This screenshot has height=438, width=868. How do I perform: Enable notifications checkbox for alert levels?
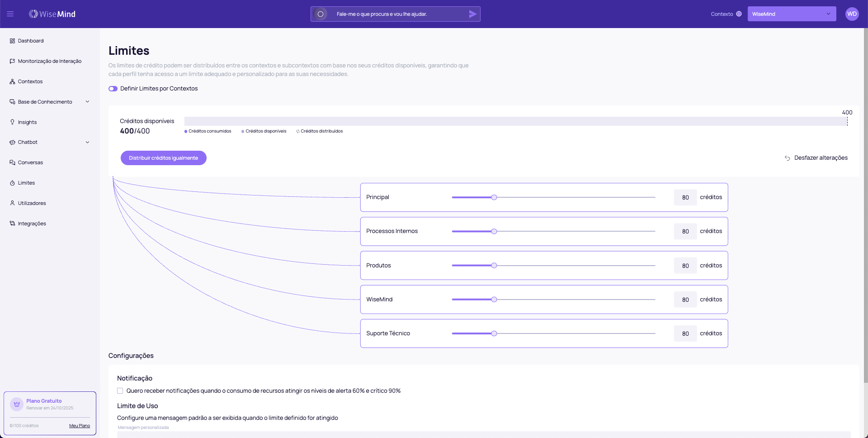tap(120, 391)
